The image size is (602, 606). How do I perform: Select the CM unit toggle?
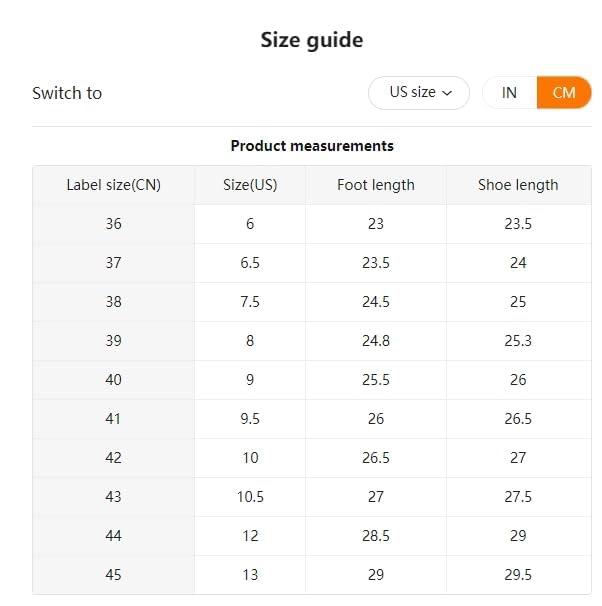pyautogui.click(x=564, y=93)
